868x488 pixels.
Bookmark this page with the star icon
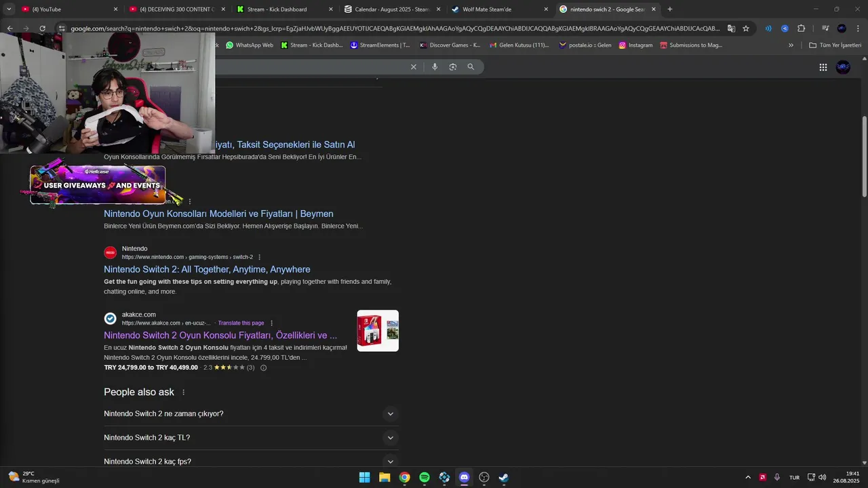[x=746, y=28]
